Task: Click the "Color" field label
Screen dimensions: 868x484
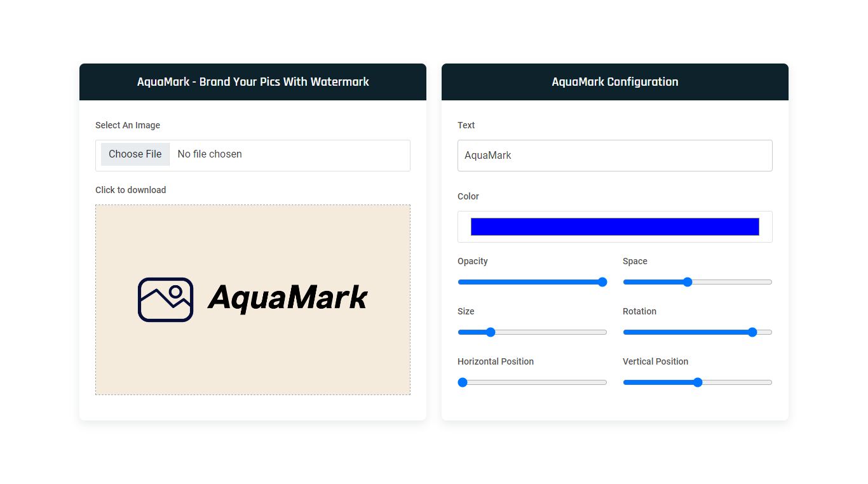Action: (x=468, y=196)
